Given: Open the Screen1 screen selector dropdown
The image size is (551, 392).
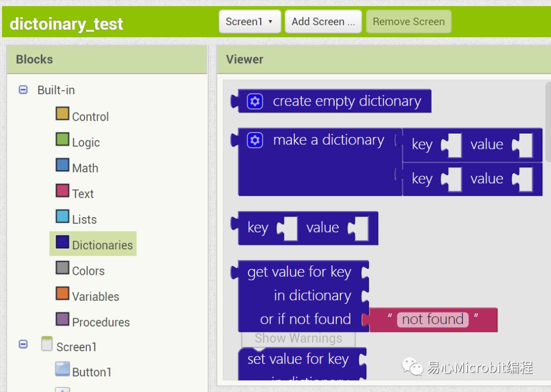Looking at the screenshot, I should click(249, 21).
